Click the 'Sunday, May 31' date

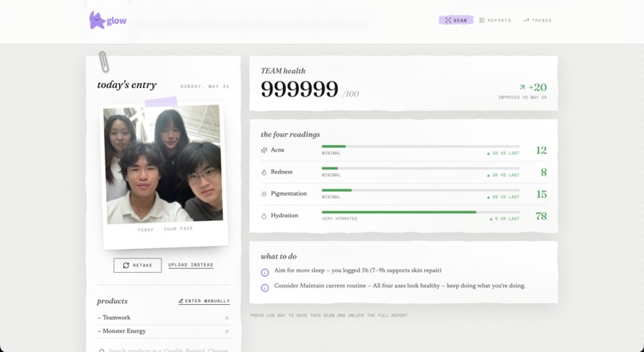pos(205,86)
